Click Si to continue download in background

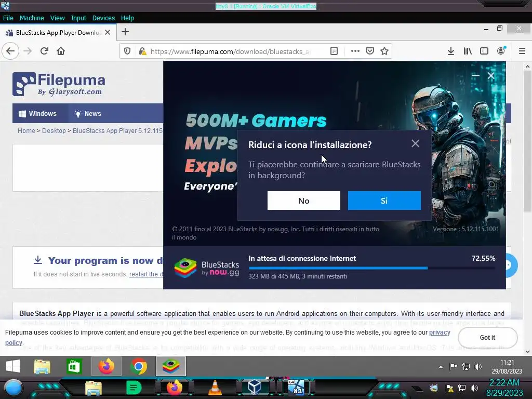point(384,201)
